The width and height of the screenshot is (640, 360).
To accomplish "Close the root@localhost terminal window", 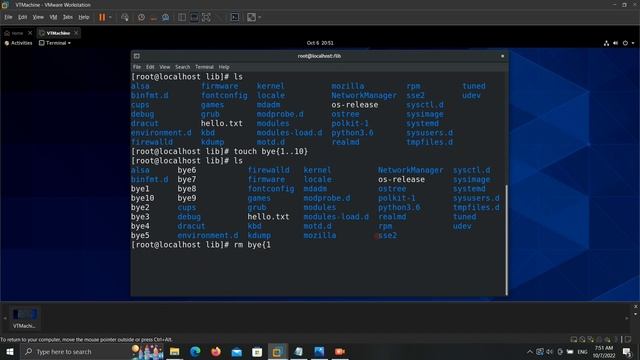I will (502, 56).
